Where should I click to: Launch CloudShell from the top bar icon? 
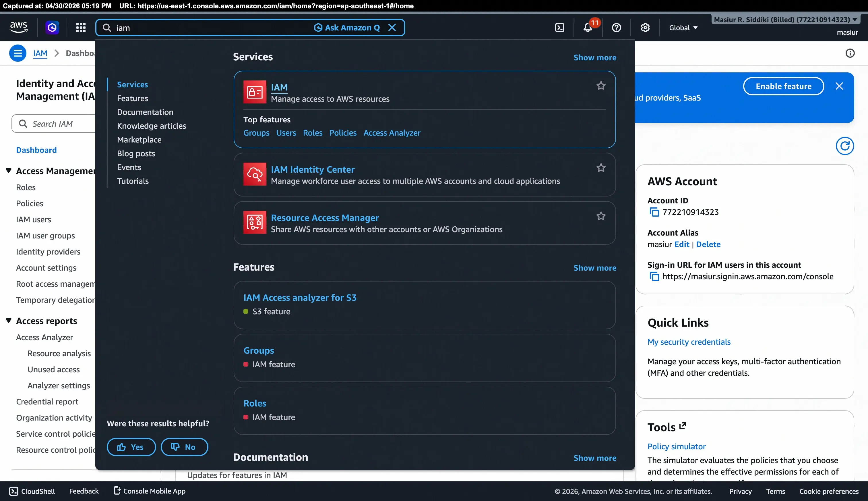click(560, 28)
